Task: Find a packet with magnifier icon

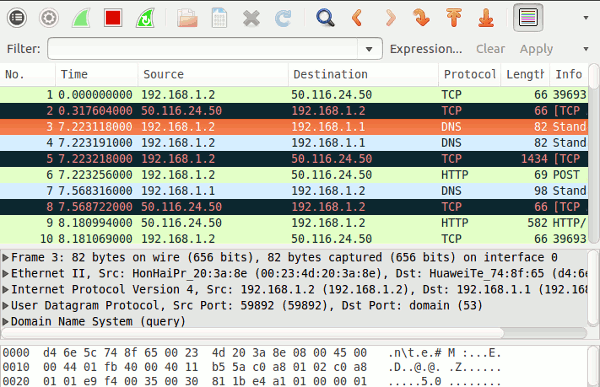Action: tap(325, 18)
